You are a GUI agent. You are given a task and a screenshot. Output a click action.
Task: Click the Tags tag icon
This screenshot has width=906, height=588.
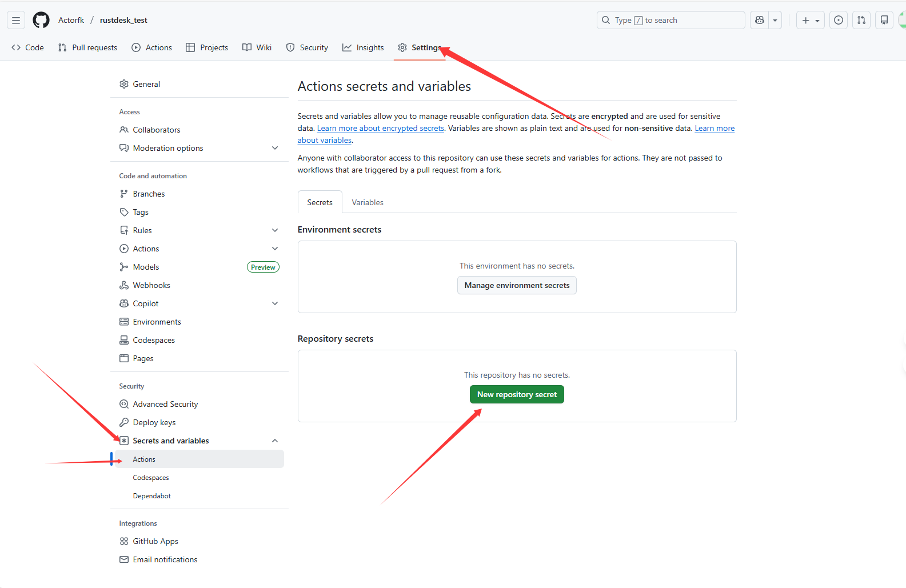(x=124, y=212)
